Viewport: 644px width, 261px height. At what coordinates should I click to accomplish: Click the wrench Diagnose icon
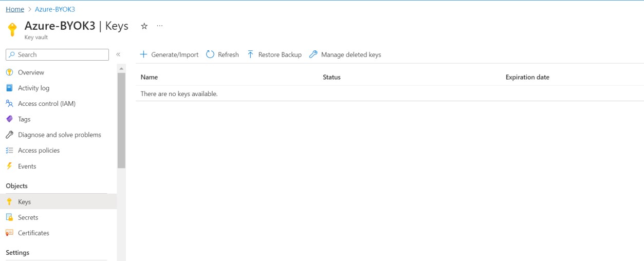(x=9, y=135)
